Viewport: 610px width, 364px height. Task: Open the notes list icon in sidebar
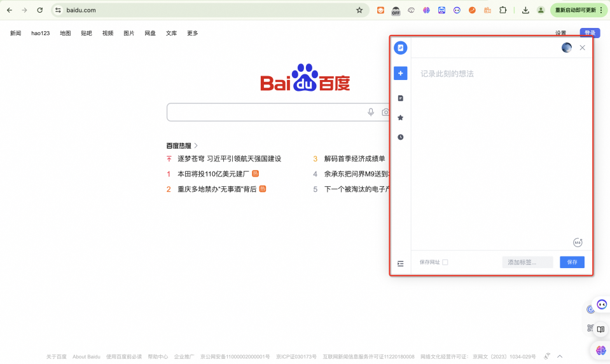[400, 98]
